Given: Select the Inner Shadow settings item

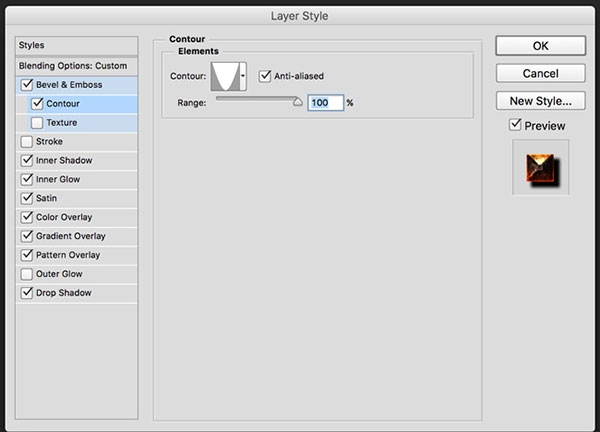Looking at the screenshot, I should 77,160.
